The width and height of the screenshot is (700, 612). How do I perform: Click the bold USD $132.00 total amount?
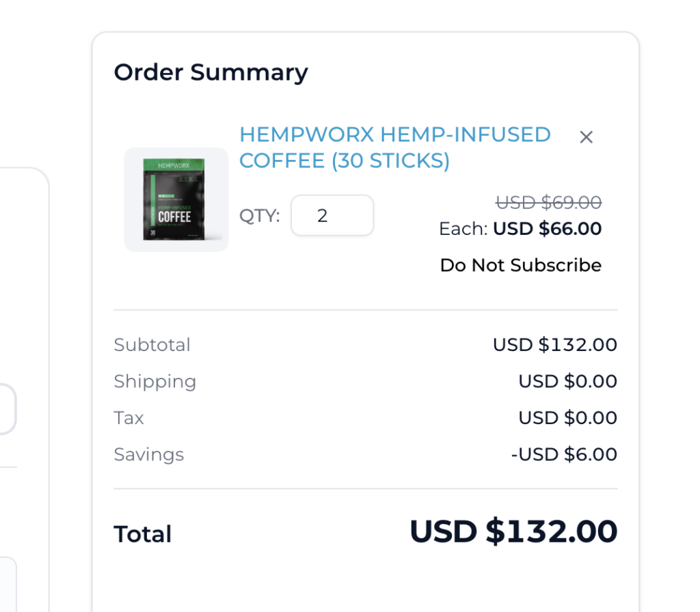pyautogui.click(x=513, y=531)
